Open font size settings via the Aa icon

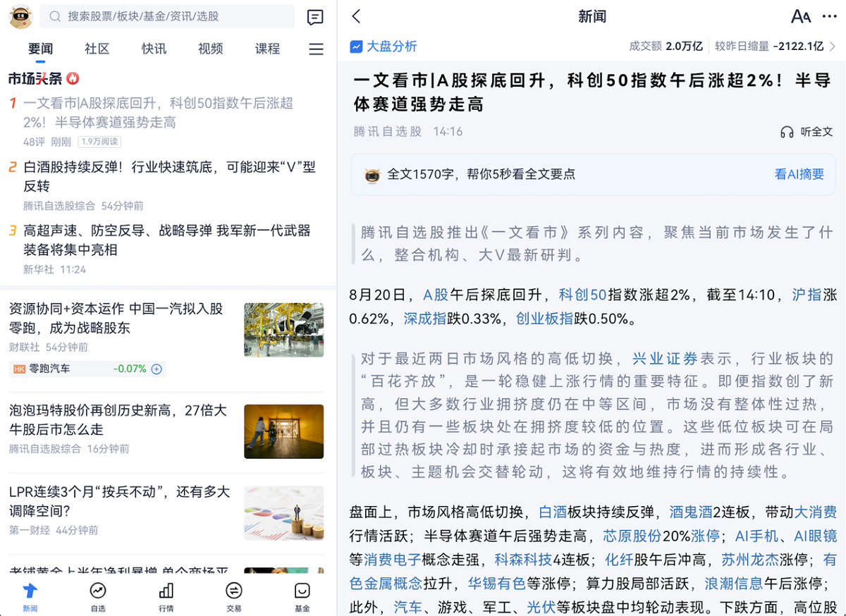(802, 16)
